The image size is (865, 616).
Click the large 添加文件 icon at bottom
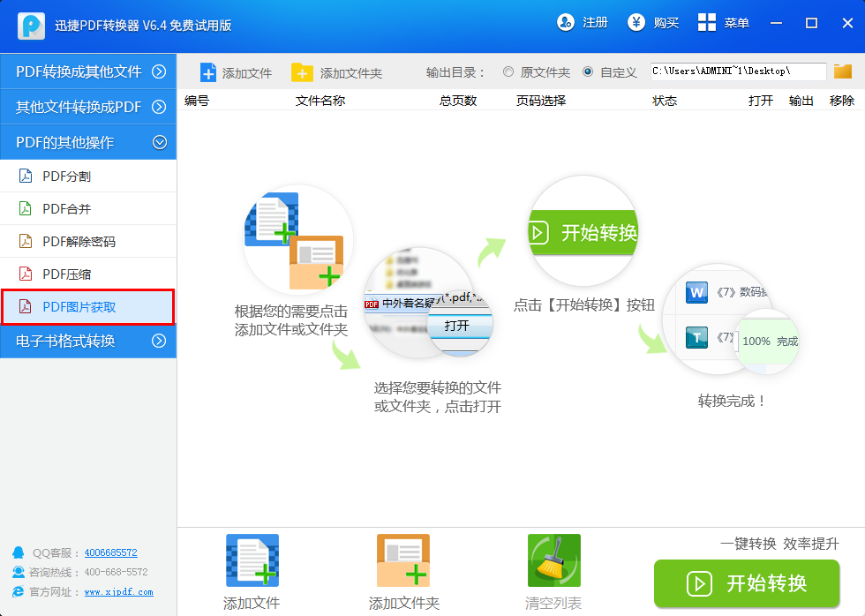pyautogui.click(x=252, y=560)
